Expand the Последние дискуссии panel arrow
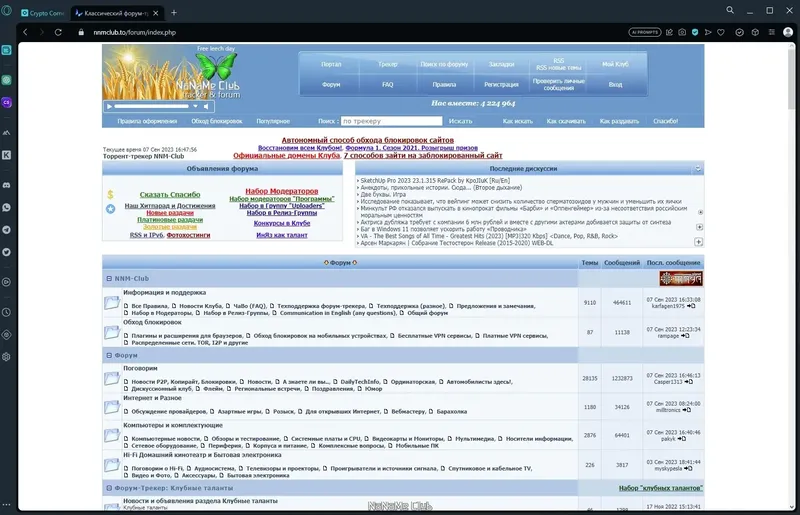The image size is (800, 515). (698, 168)
